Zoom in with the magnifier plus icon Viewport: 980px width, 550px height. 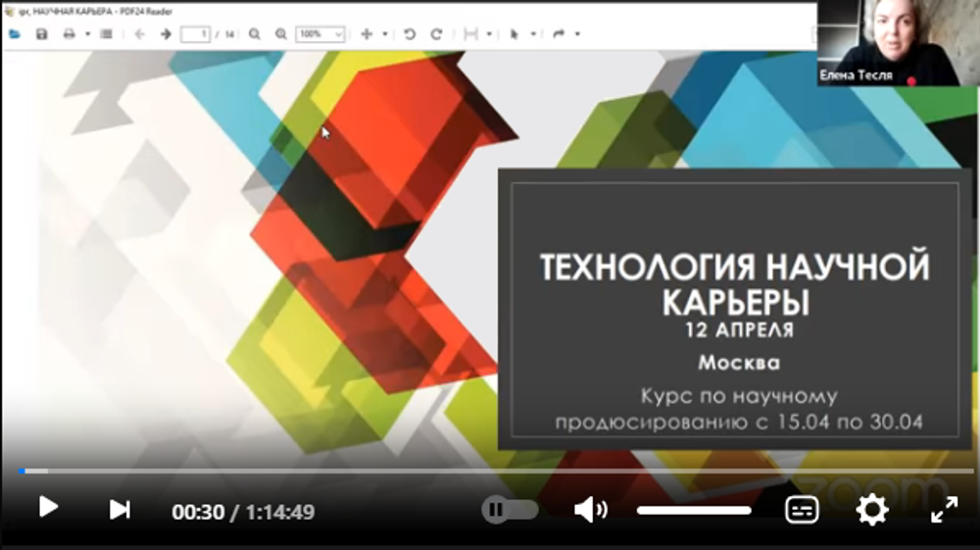[x=281, y=33]
